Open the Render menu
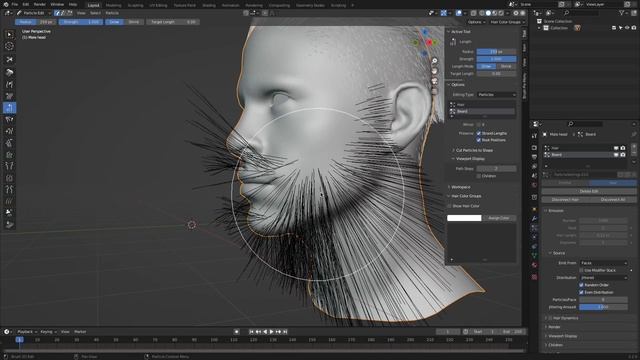The width and height of the screenshot is (640, 360). pos(40,4)
